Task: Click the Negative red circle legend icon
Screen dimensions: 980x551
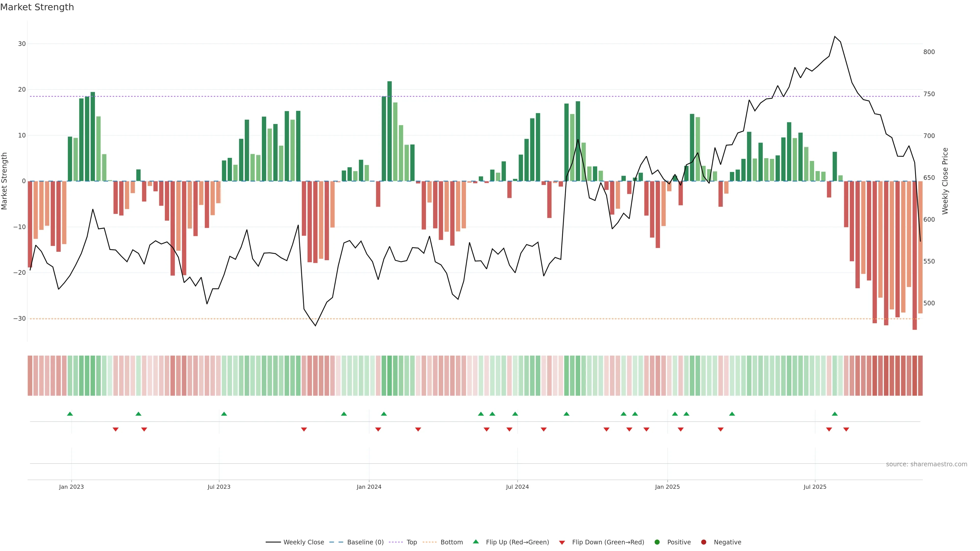Action: [703, 542]
